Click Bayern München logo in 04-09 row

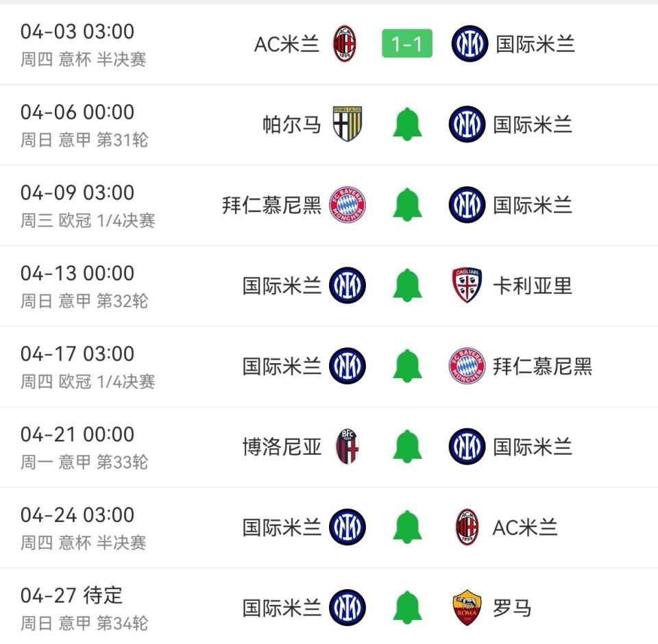pos(348,205)
